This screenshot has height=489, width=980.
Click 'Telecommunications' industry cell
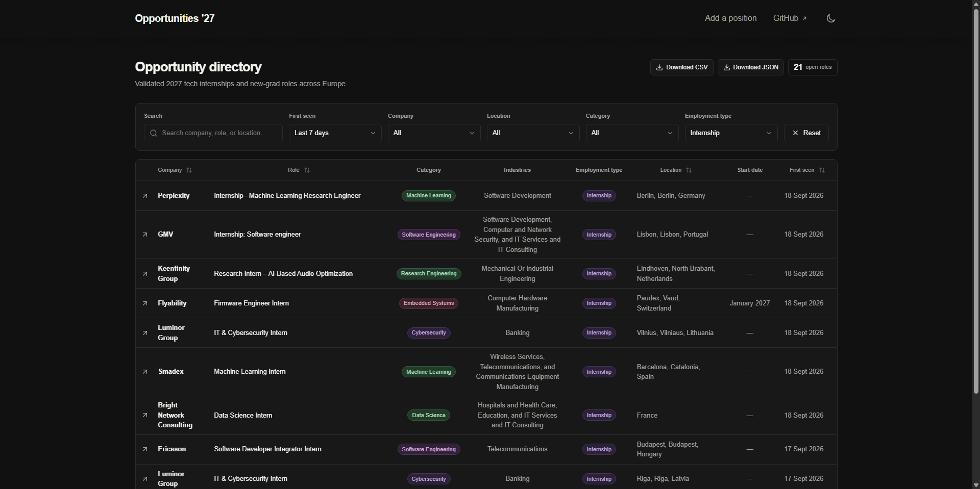518,449
